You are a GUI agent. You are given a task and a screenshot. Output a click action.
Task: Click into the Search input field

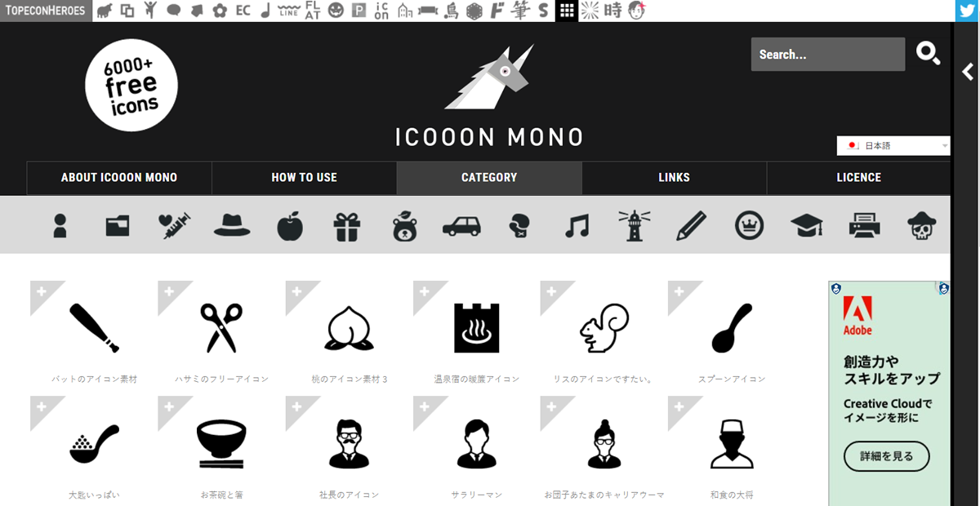828,55
